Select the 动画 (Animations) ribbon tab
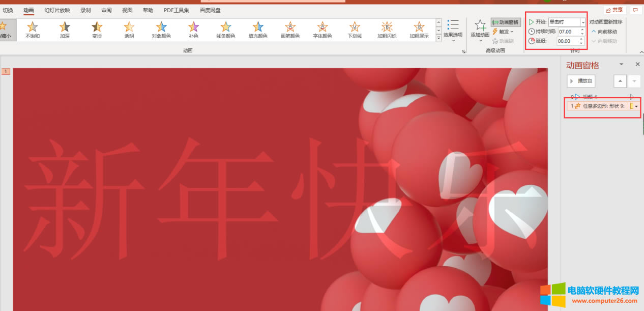Viewport: 644px width, 311px height. tap(28, 10)
